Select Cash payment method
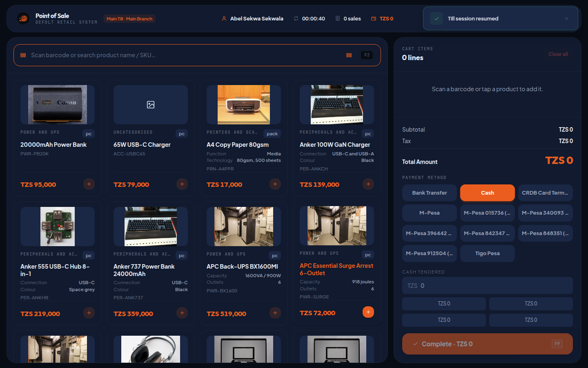Screen dimensions: 588x368 tap(488, 193)
